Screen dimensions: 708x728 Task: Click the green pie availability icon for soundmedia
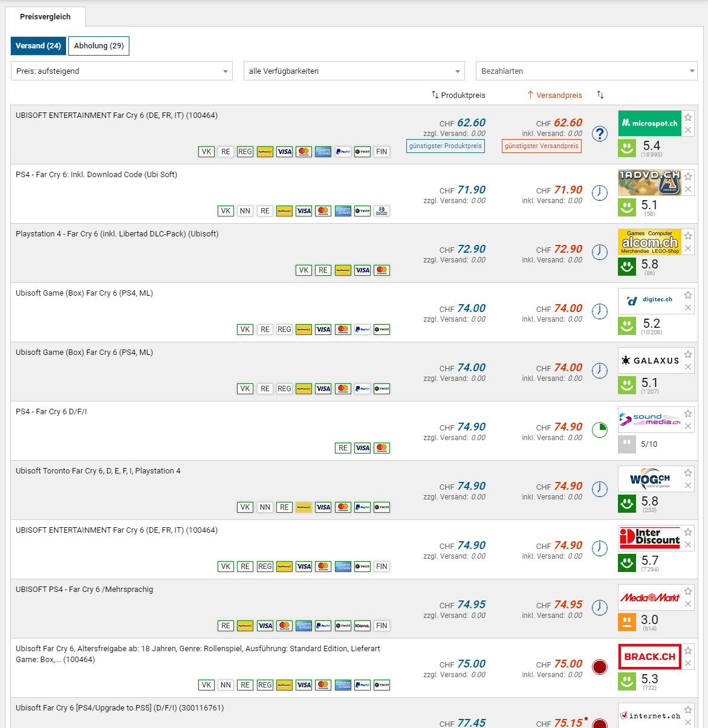click(x=599, y=430)
